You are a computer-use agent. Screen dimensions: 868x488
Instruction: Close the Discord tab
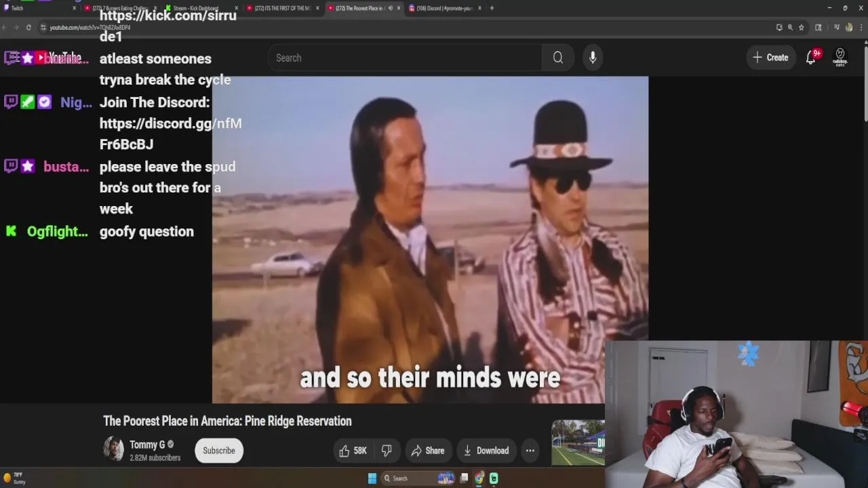(x=479, y=8)
